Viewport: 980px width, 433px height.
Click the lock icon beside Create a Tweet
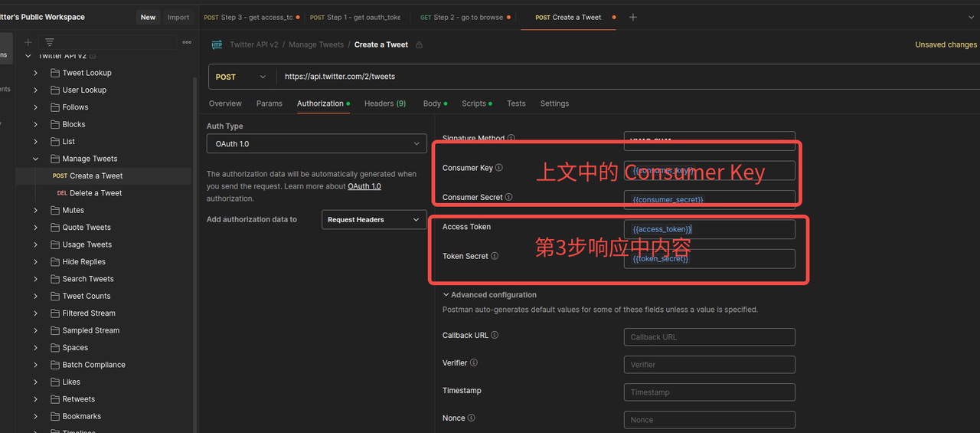(419, 44)
